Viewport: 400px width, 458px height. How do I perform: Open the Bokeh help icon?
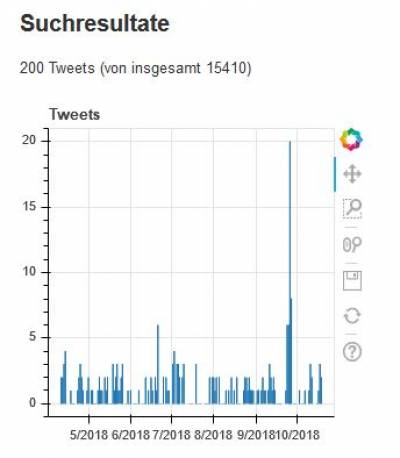(352, 351)
